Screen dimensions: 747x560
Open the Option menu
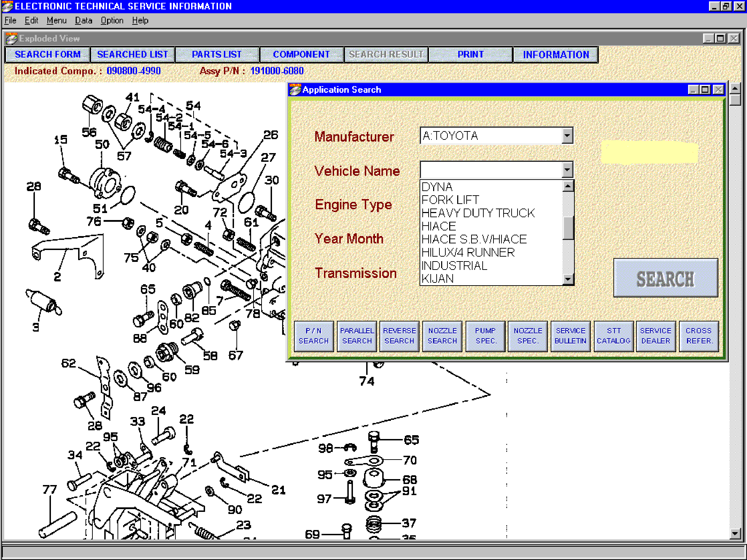tap(112, 21)
